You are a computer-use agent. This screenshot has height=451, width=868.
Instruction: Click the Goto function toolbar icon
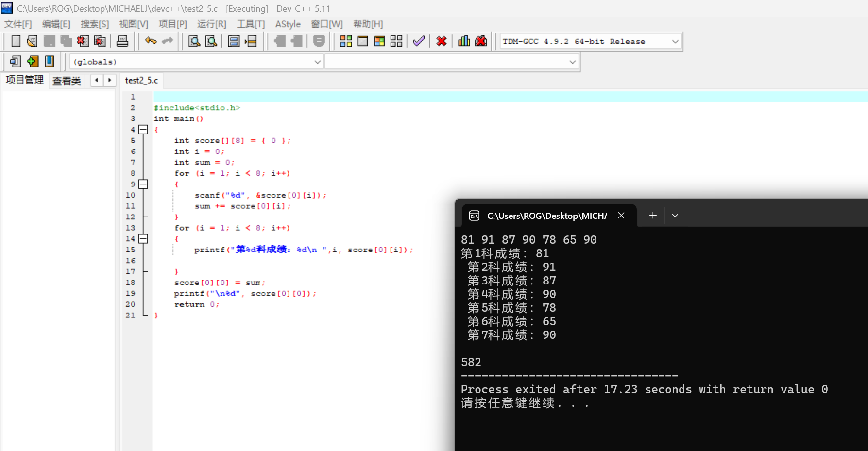click(234, 41)
